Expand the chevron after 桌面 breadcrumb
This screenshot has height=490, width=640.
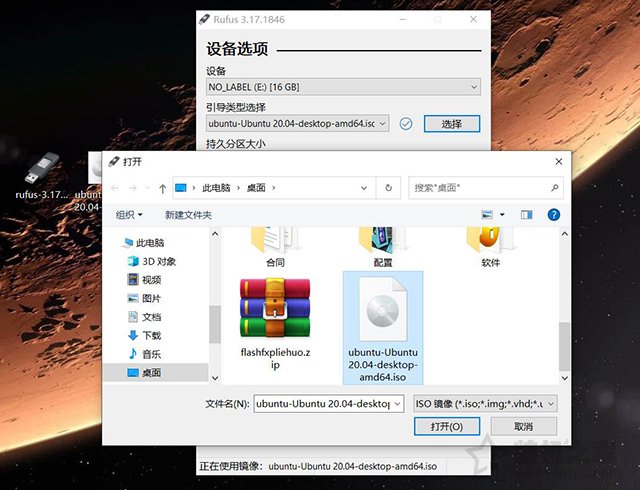coord(273,188)
